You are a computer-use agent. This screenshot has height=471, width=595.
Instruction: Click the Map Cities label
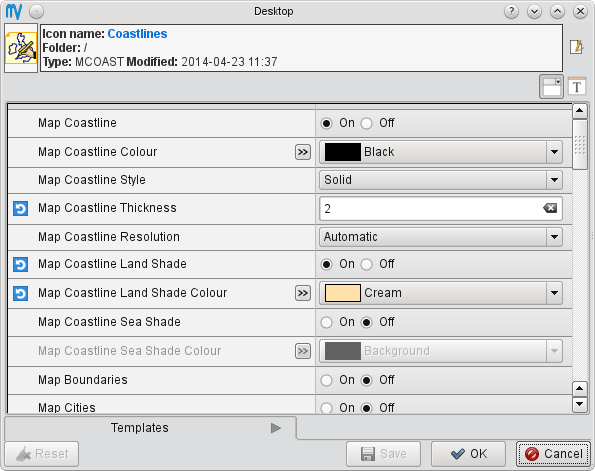pyautogui.click(x=67, y=408)
